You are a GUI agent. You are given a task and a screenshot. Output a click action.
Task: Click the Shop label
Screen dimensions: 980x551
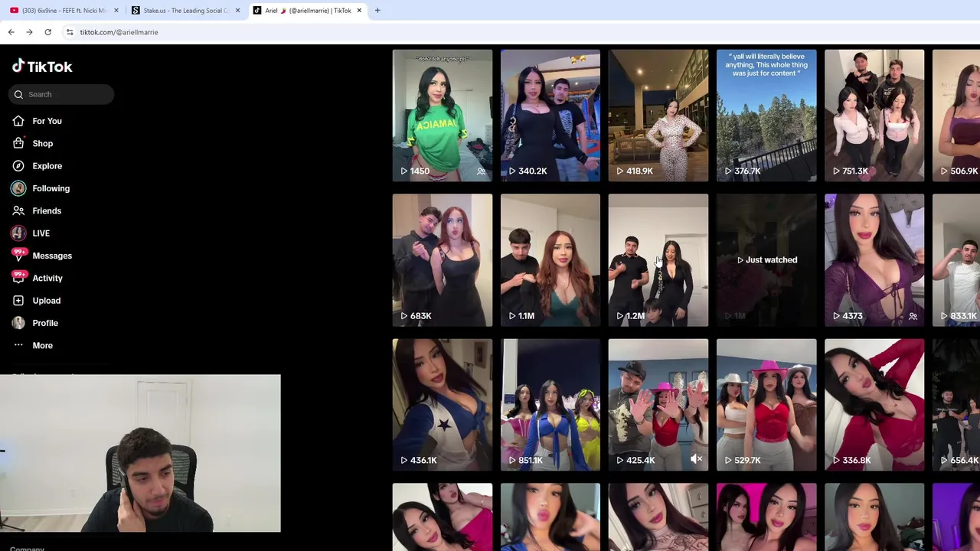click(43, 143)
